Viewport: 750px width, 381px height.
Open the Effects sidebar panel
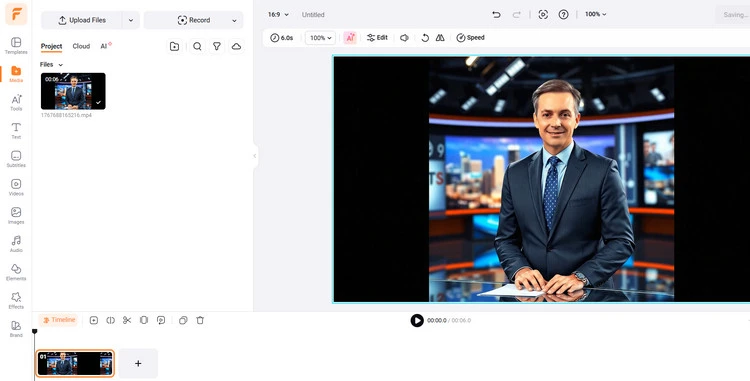(16, 300)
